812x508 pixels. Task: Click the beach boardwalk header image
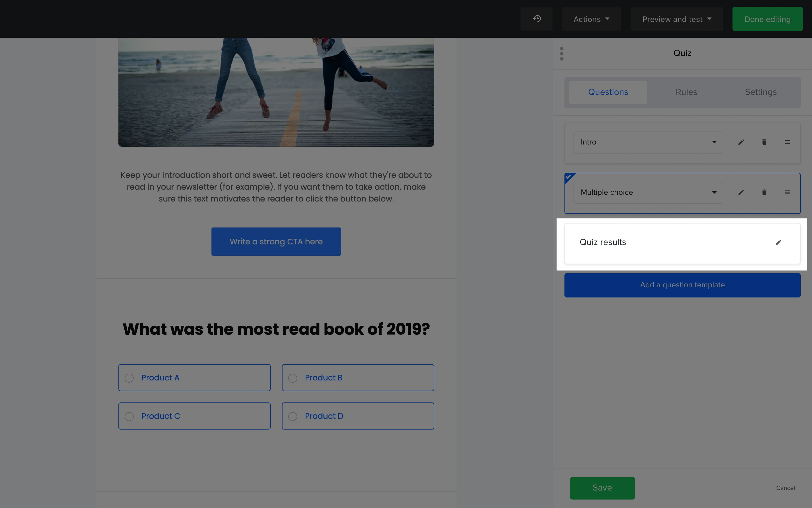(x=276, y=92)
